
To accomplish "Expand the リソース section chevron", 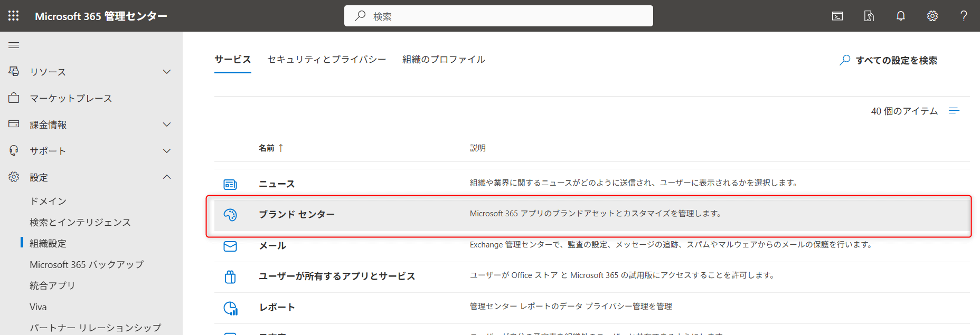I will [x=167, y=72].
